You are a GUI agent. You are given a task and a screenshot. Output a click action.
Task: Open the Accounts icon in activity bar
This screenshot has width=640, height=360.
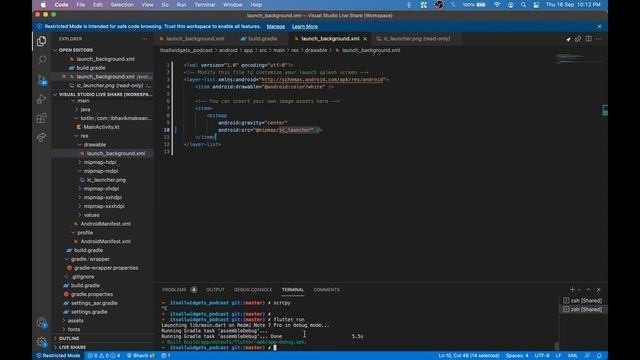pyautogui.click(x=41, y=323)
